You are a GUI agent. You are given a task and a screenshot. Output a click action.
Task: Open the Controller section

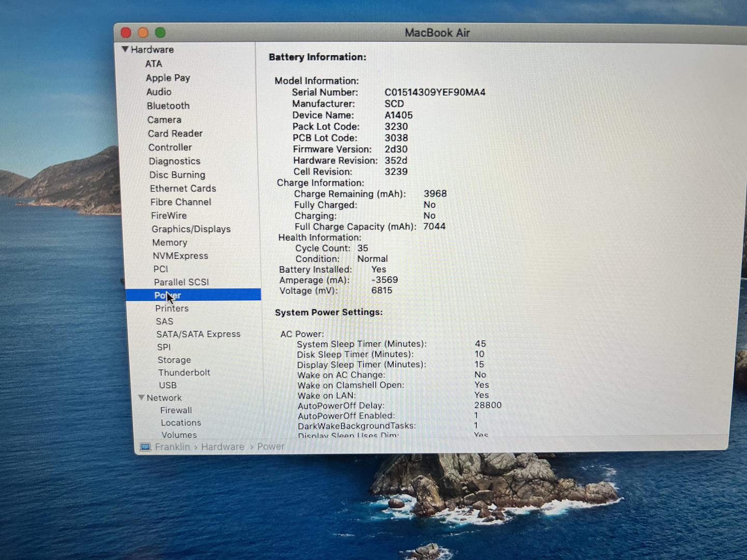point(170,147)
